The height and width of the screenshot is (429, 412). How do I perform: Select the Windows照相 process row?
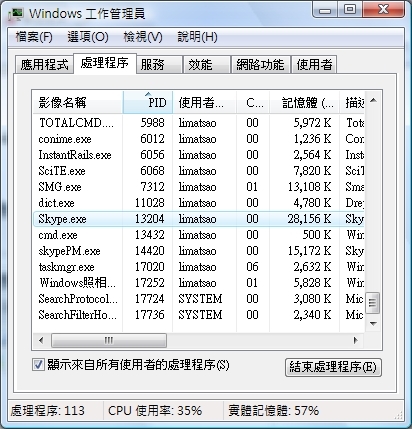[x=199, y=283]
